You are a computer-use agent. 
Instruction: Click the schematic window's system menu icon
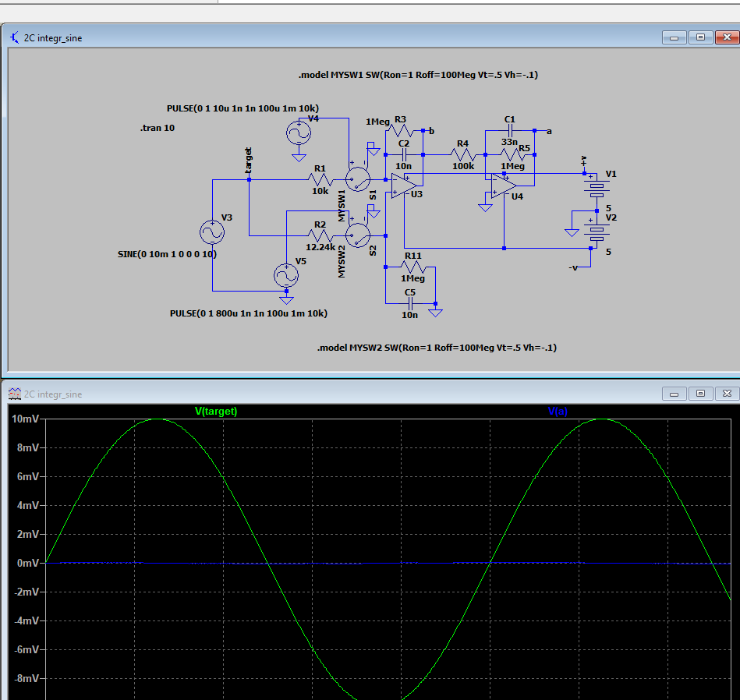tap(15, 37)
